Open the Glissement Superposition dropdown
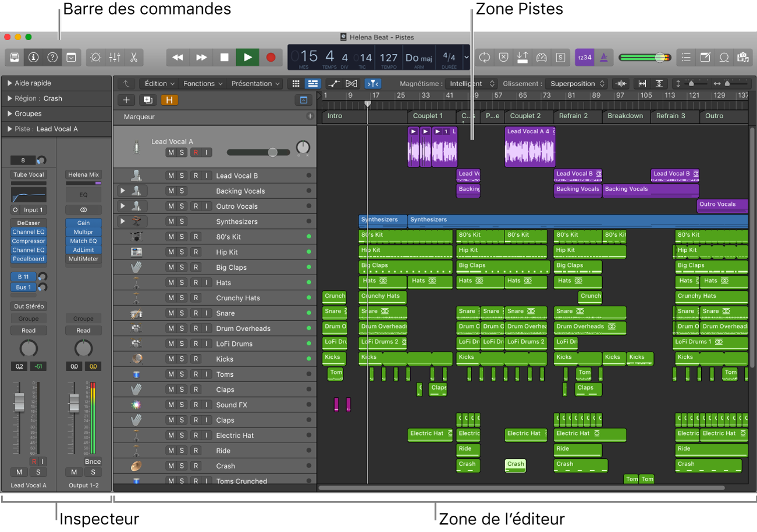 tap(576, 83)
